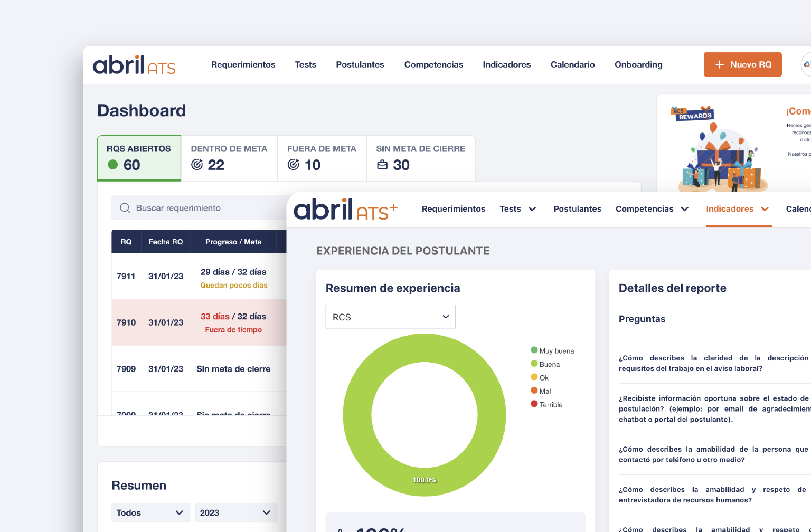Open Competencias in back window navigation

(433, 64)
